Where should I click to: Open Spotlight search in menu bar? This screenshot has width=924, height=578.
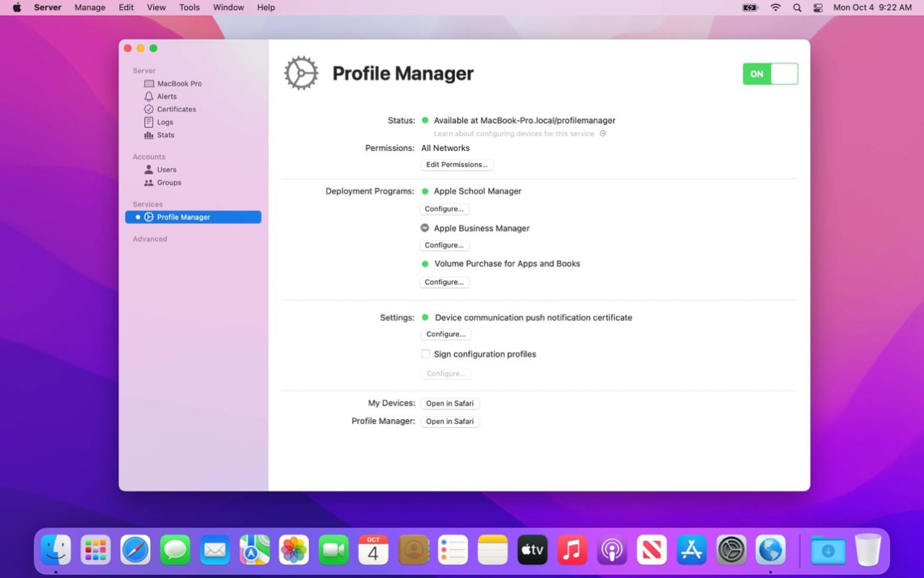click(797, 7)
